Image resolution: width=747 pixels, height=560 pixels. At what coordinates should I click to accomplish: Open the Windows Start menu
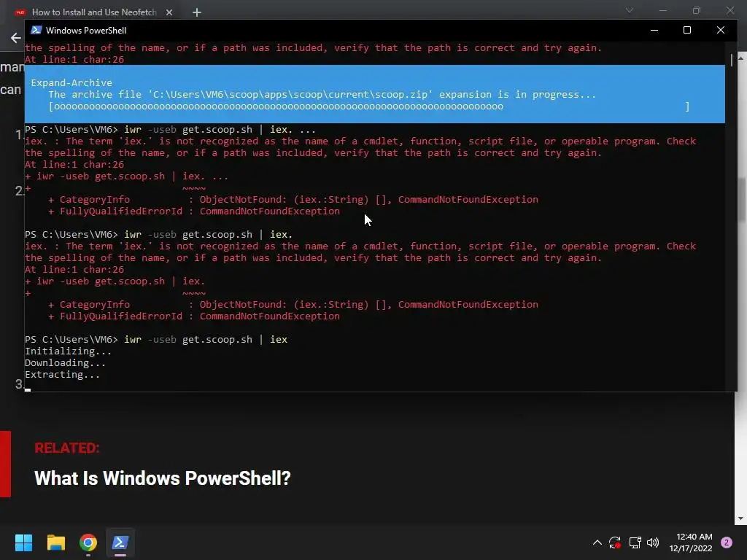(23, 542)
